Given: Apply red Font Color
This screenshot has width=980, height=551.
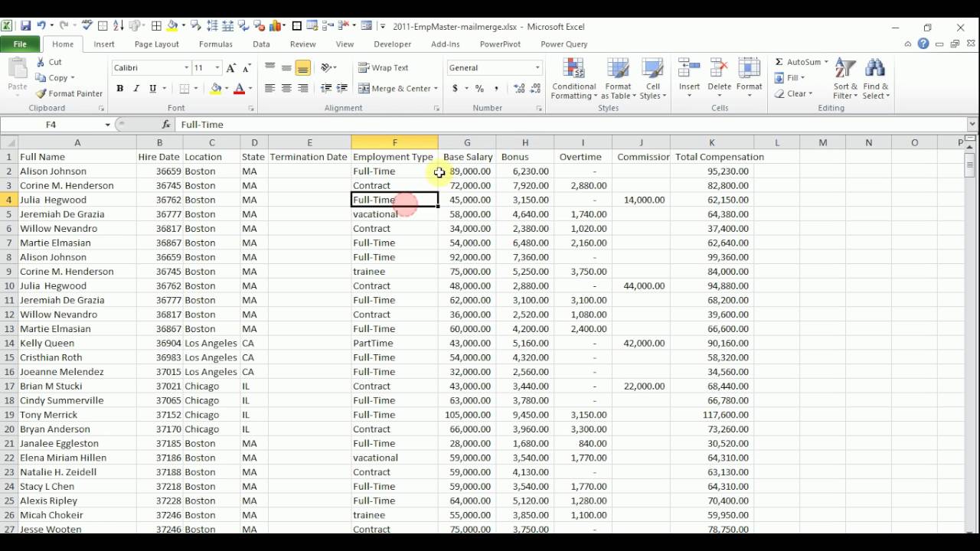Looking at the screenshot, I should [239, 89].
